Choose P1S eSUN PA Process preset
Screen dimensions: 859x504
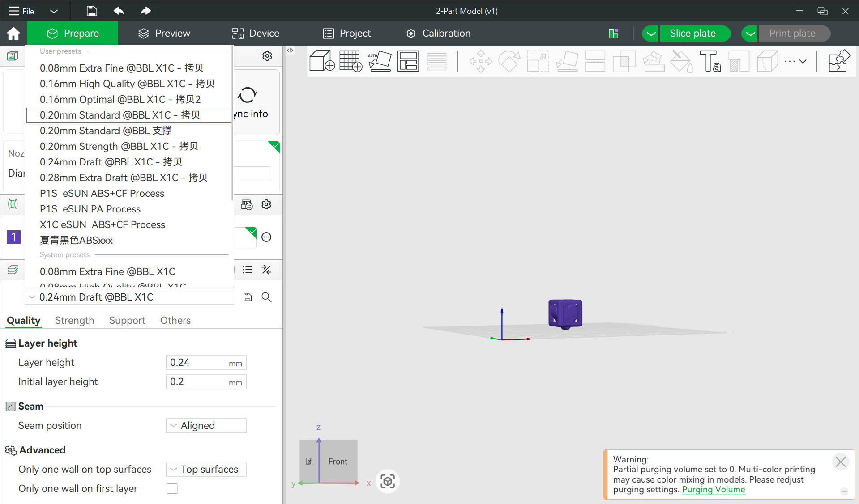pyautogui.click(x=129, y=209)
